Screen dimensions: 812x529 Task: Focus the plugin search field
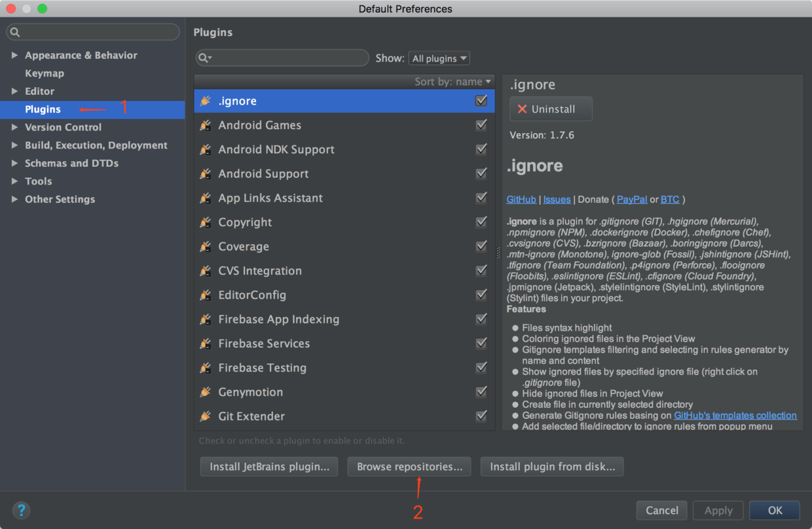(282, 58)
